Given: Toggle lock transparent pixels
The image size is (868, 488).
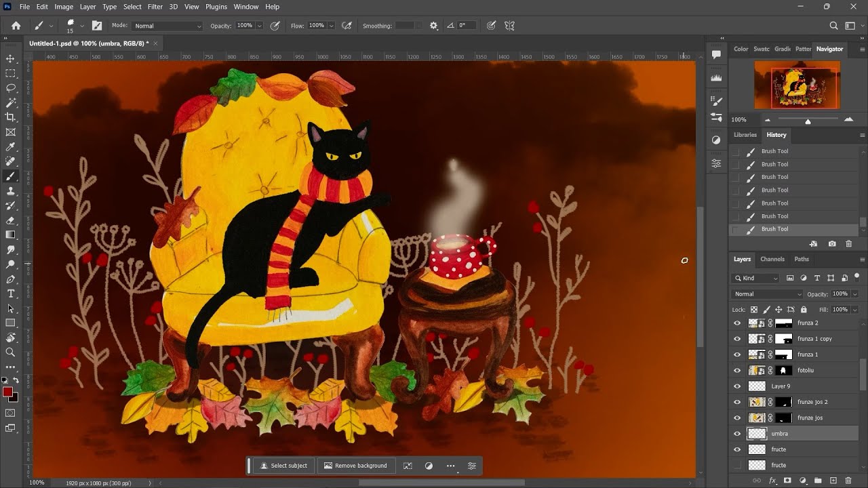Looking at the screenshot, I should coord(753,310).
